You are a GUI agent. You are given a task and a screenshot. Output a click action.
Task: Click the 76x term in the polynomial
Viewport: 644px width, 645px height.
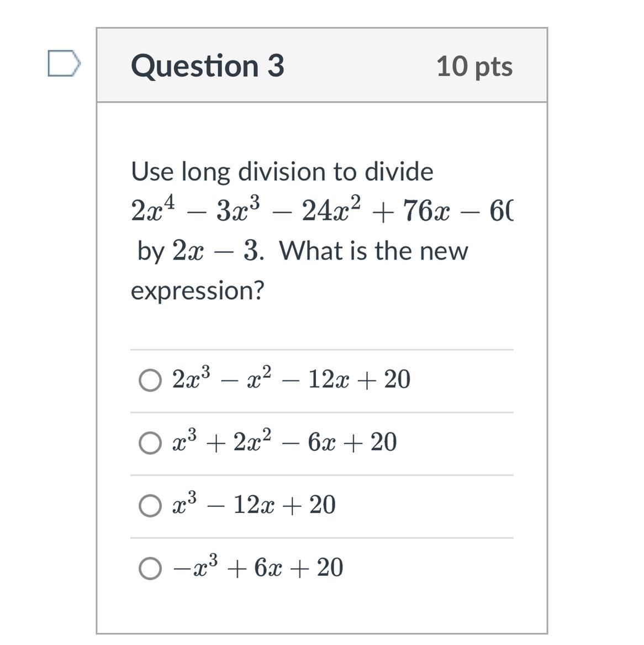(426, 211)
